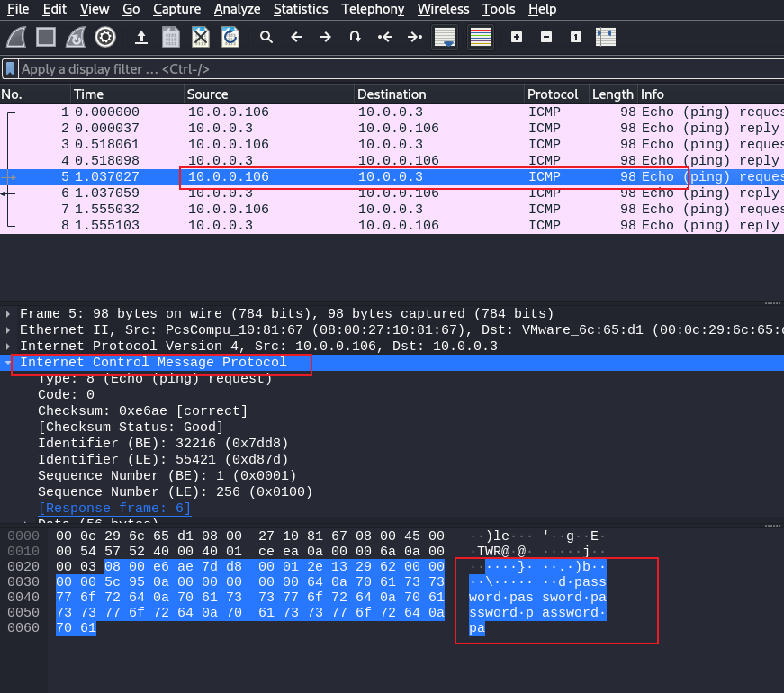Select the Identifier (BE): 32216 field
784x693 pixels.
coord(163,444)
